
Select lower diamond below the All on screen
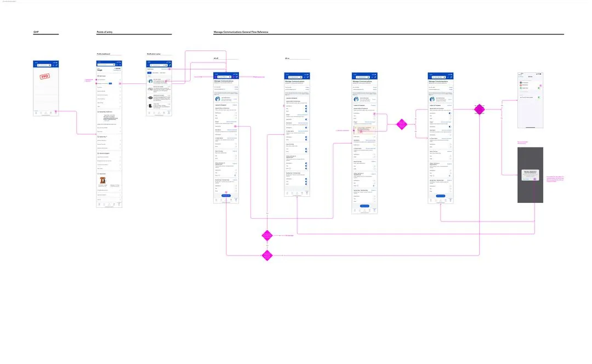[267, 255]
